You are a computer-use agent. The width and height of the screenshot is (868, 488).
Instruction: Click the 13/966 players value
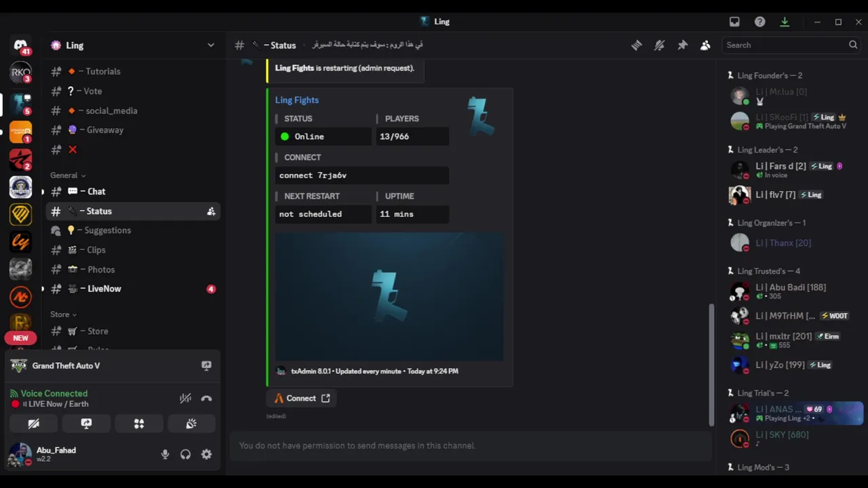point(395,136)
